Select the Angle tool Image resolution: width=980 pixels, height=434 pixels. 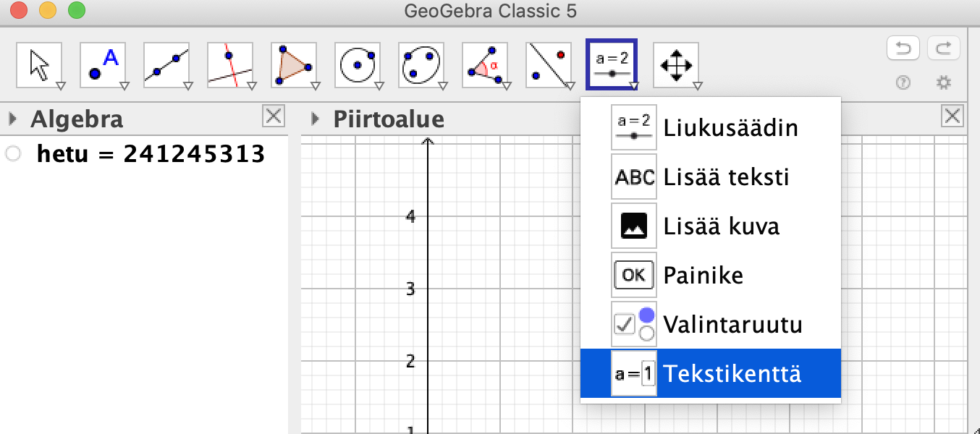tap(485, 65)
